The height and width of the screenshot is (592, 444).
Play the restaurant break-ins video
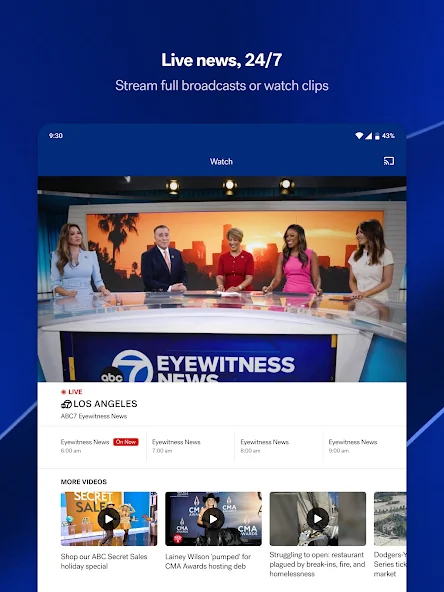click(x=318, y=519)
